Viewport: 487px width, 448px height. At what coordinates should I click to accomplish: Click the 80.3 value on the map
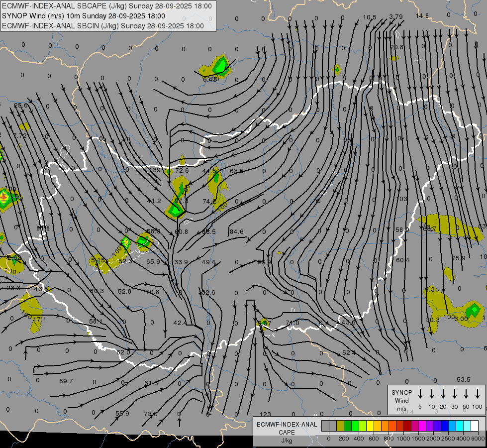point(97,291)
